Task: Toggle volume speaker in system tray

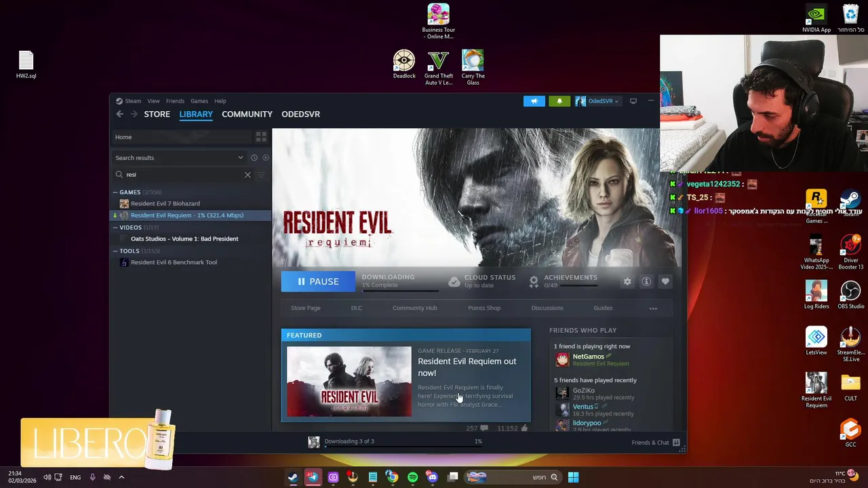Action: click(47, 477)
